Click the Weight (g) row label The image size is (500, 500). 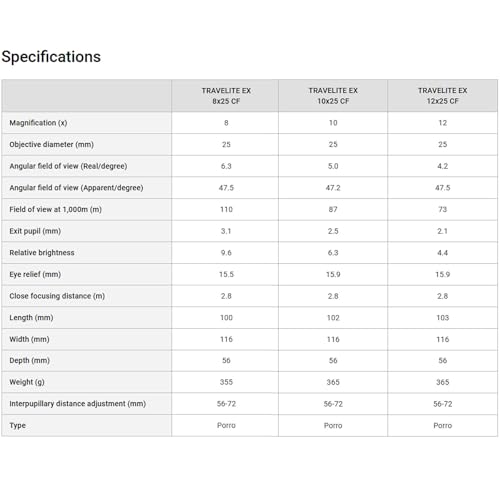coord(27,382)
